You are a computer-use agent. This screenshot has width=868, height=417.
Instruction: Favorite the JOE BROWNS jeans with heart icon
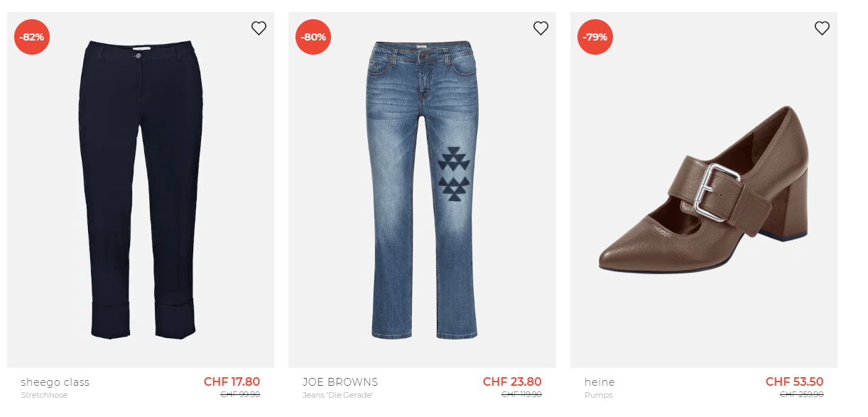pos(541,28)
